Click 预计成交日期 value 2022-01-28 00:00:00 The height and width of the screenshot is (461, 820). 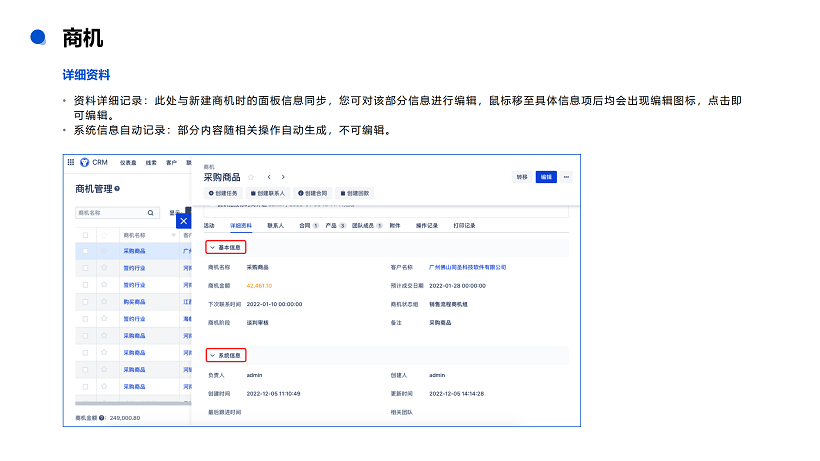[x=458, y=286]
